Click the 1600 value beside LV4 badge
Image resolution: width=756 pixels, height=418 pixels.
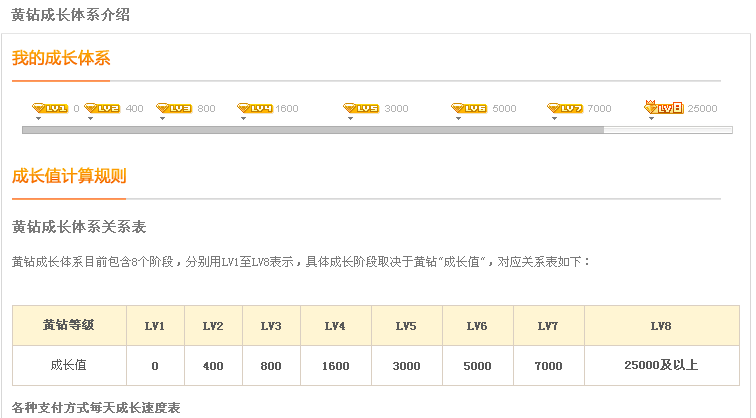[x=287, y=108]
